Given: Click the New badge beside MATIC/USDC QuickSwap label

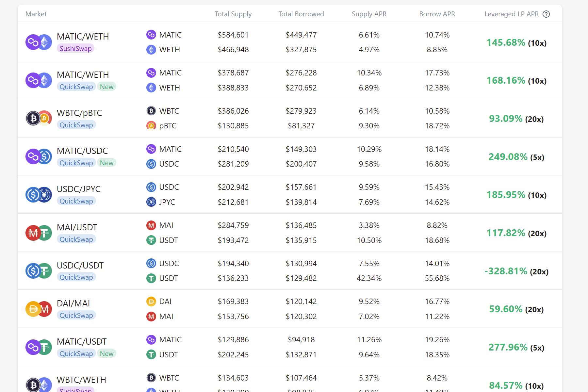Looking at the screenshot, I should 107,163.
